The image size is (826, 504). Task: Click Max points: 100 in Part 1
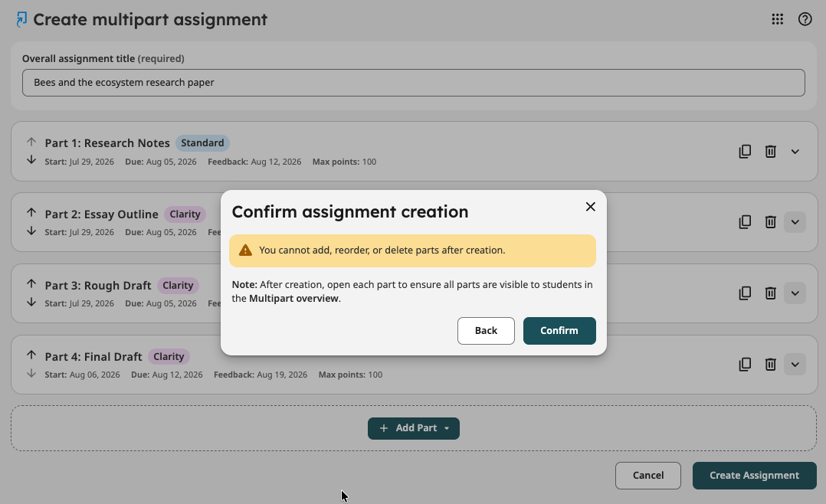click(344, 162)
